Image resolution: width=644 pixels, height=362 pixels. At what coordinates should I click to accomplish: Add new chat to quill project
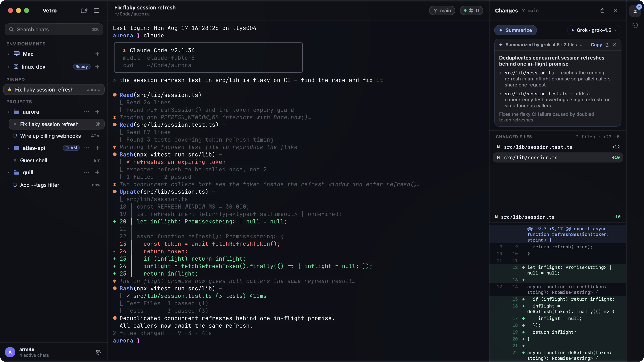coord(97,172)
